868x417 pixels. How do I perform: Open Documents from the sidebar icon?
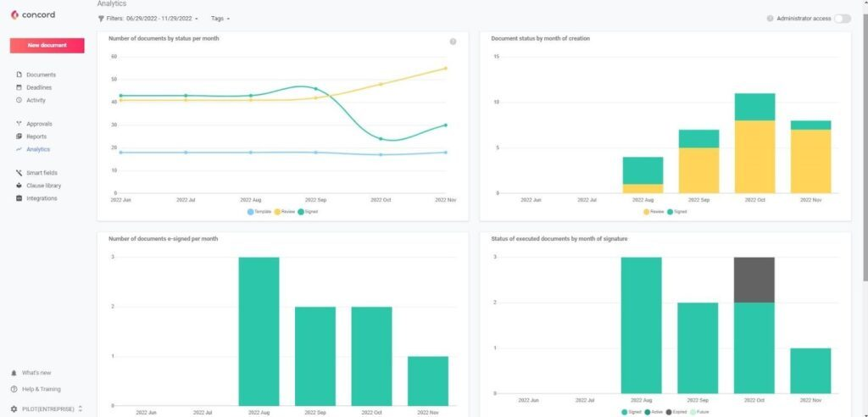pyautogui.click(x=19, y=75)
